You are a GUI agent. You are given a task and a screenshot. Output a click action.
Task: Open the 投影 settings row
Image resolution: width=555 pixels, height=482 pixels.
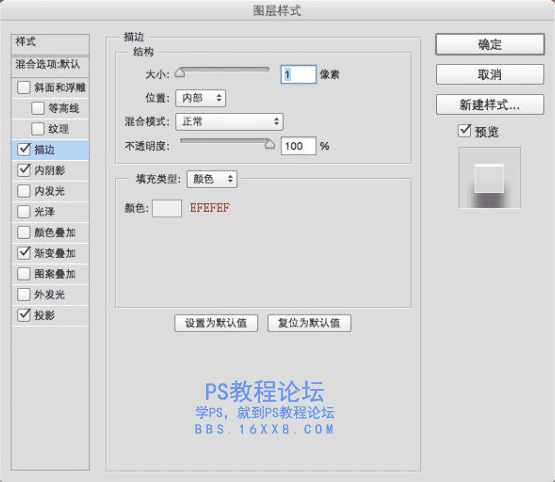[50, 315]
